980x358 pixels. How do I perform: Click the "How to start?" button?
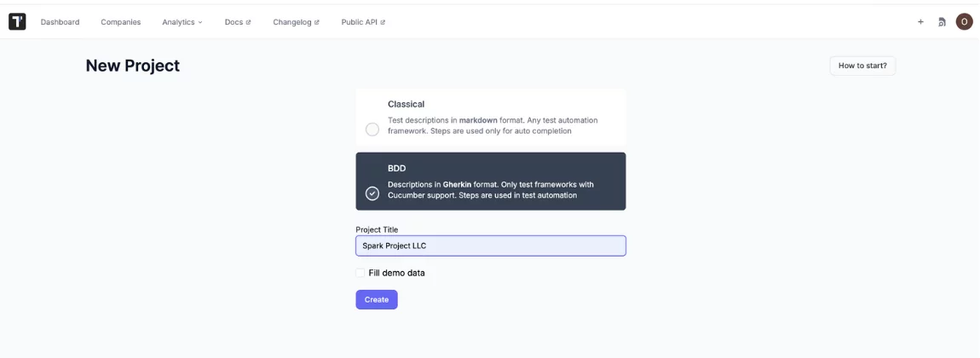click(x=862, y=66)
